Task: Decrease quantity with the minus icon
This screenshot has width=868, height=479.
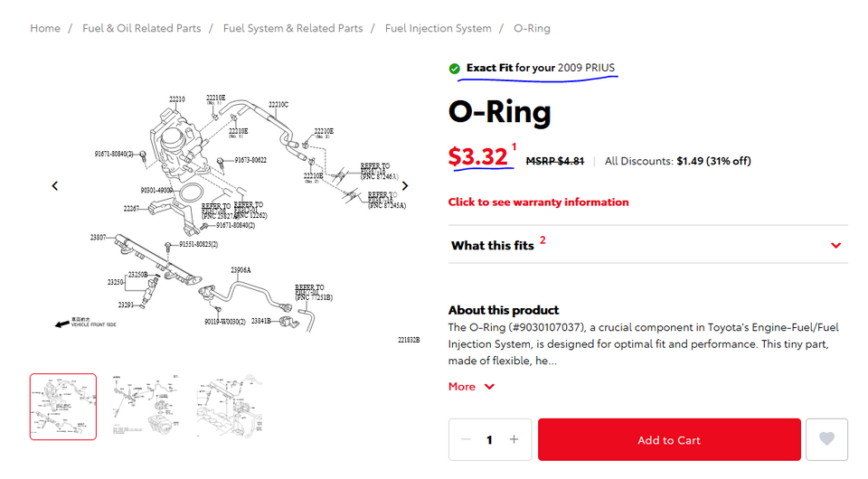Action: pyautogui.click(x=466, y=439)
